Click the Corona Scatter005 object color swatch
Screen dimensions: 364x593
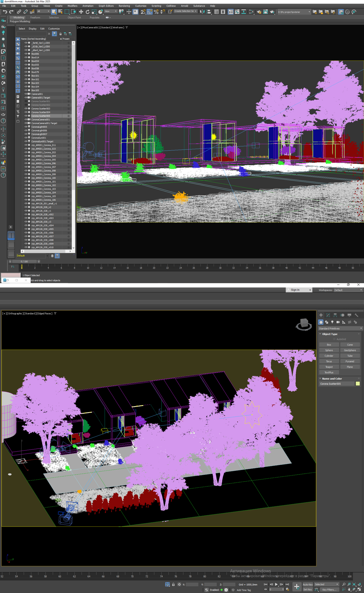coord(358,384)
